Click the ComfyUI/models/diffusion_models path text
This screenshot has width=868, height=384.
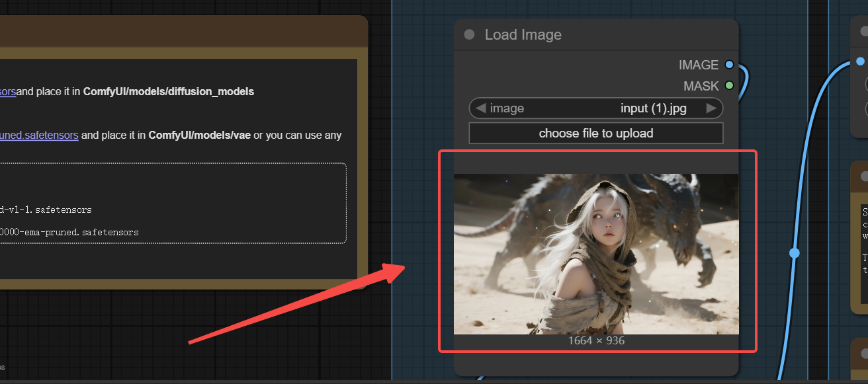[x=169, y=91]
